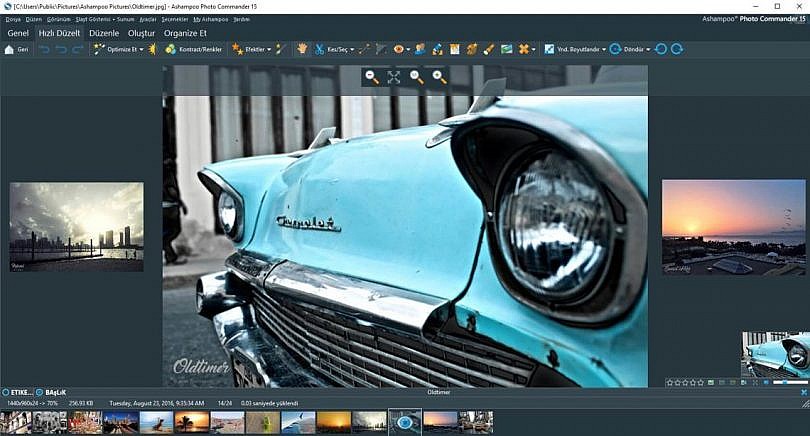Expand the Döndür dropdown arrow
The width and height of the screenshot is (810, 436).
pos(648,50)
